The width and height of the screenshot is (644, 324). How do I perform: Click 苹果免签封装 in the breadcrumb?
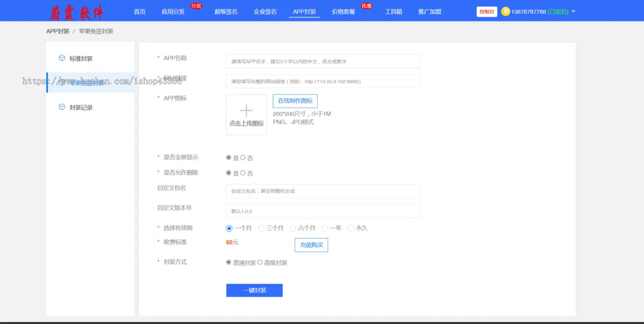coord(96,31)
